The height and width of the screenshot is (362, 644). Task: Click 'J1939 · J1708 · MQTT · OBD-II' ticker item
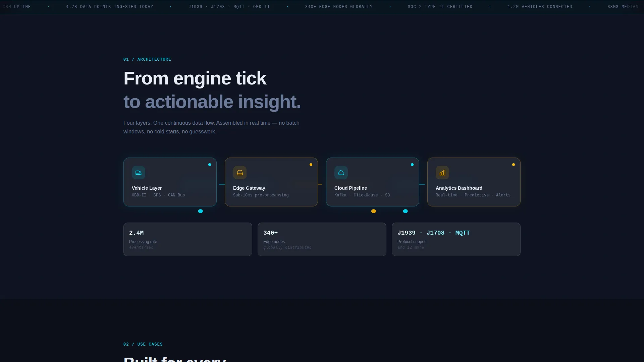click(229, 7)
